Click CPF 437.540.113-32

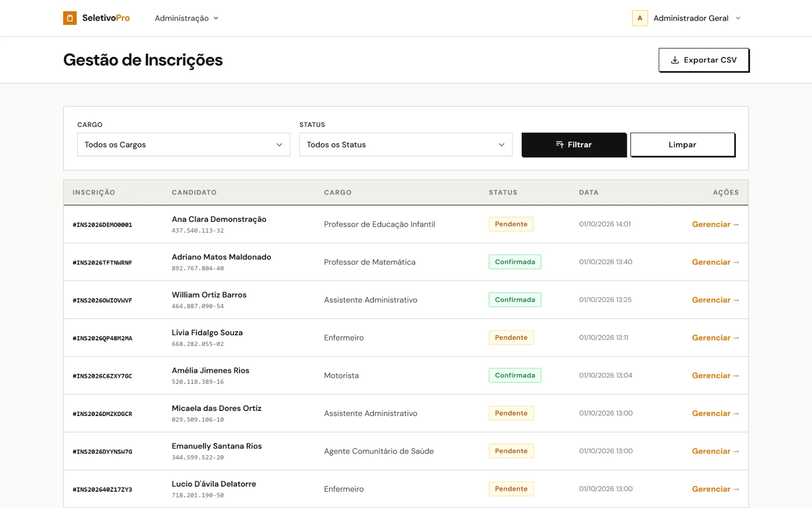coord(197,231)
